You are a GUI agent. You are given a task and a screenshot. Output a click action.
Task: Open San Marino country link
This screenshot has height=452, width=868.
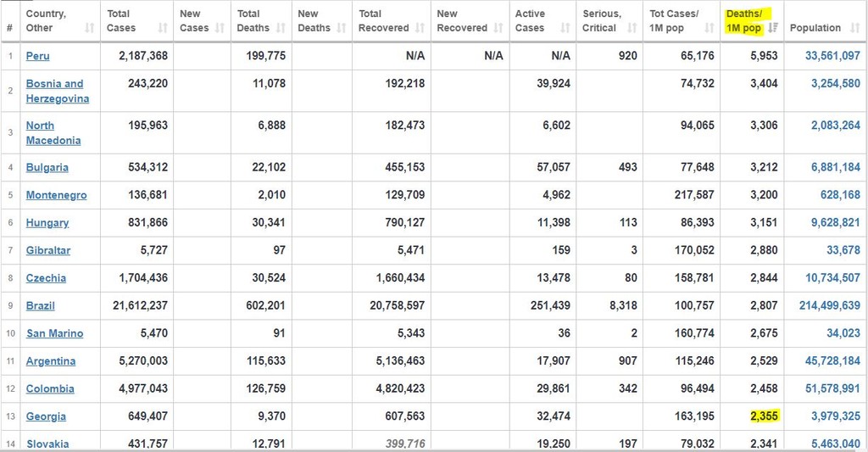click(54, 333)
